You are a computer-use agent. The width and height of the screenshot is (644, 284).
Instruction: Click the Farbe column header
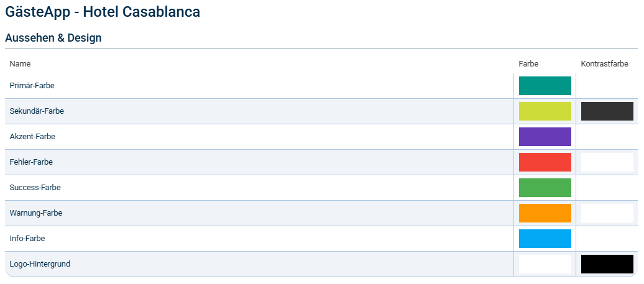point(528,64)
